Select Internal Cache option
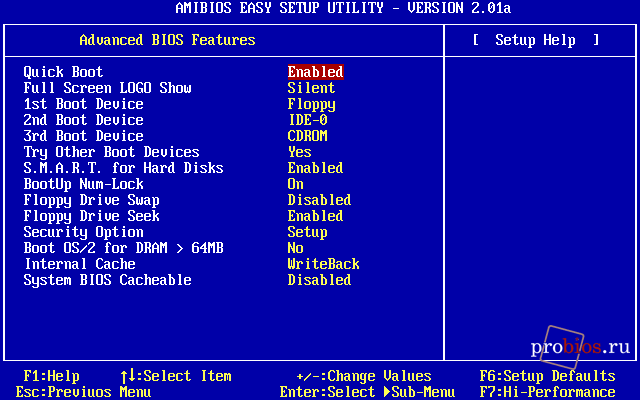The width and height of the screenshot is (640, 400). [x=80, y=264]
